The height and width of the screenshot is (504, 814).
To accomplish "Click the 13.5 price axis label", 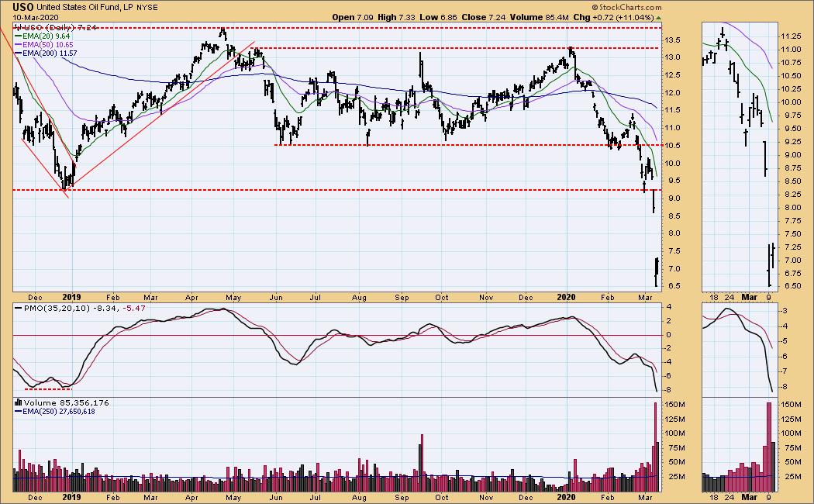I will pos(672,40).
